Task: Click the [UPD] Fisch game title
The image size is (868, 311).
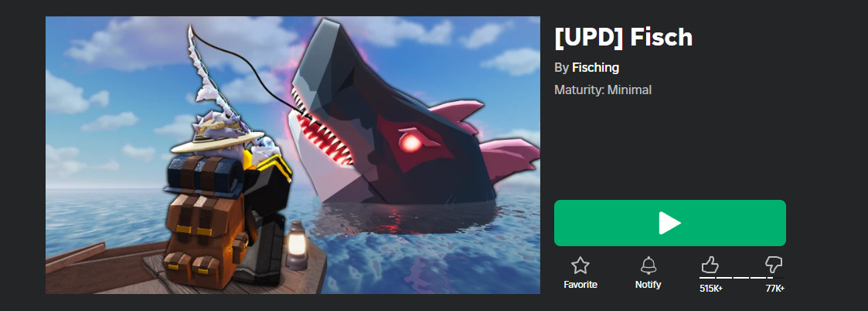Action: pos(623,38)
